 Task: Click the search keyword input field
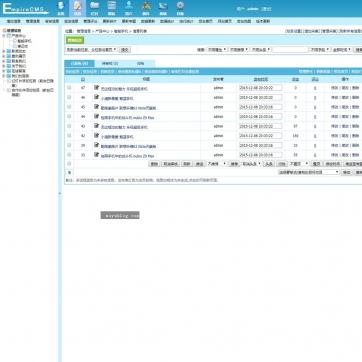pyautogui.click(x=291, y=49)
